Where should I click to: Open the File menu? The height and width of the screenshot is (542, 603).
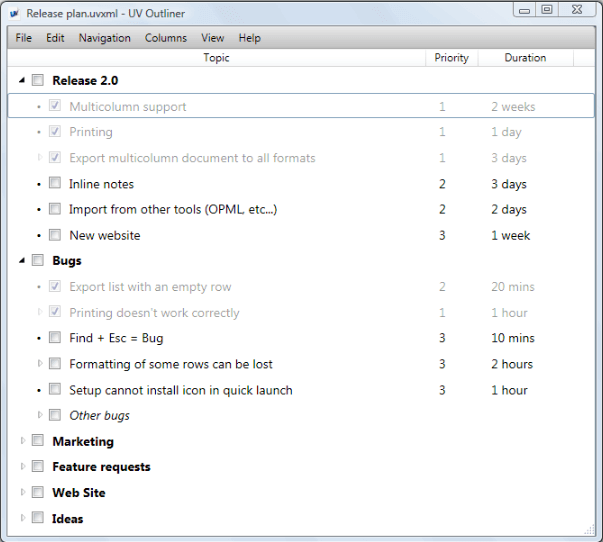click(x=24, y=38)
